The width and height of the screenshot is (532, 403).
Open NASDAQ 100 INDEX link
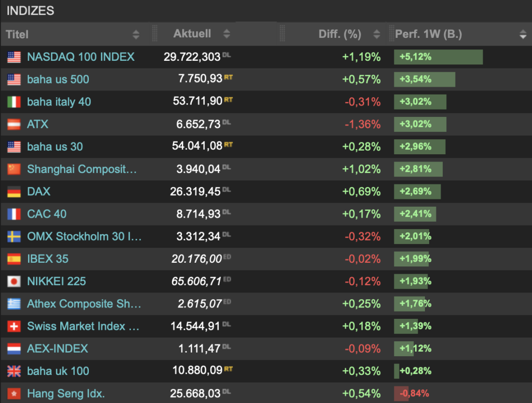coord(81,57)
